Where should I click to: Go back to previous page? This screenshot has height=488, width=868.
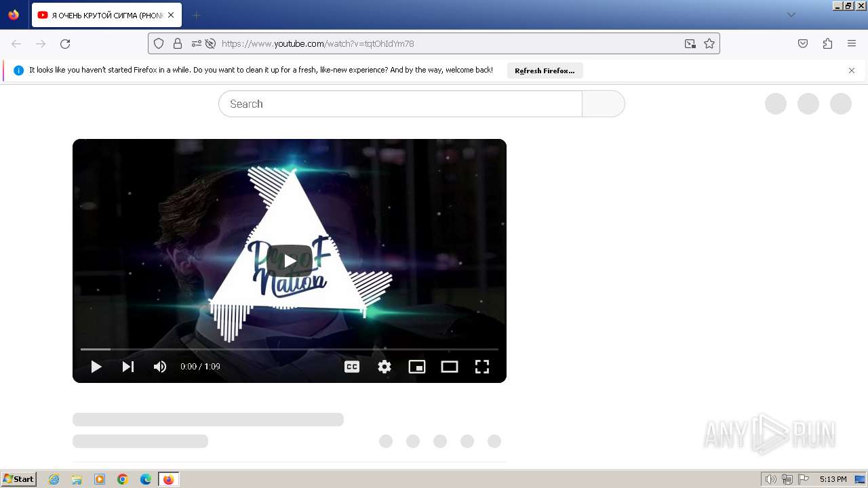(16, 43)
